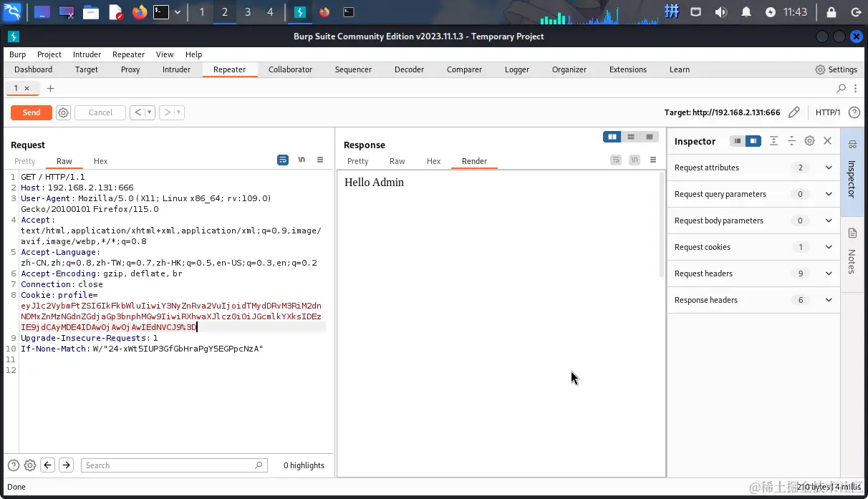The width and height of the screenshot is (868, 499).
Task: Click the search magnifier in Repeater tab bar
Action: (x=842, y=88)
